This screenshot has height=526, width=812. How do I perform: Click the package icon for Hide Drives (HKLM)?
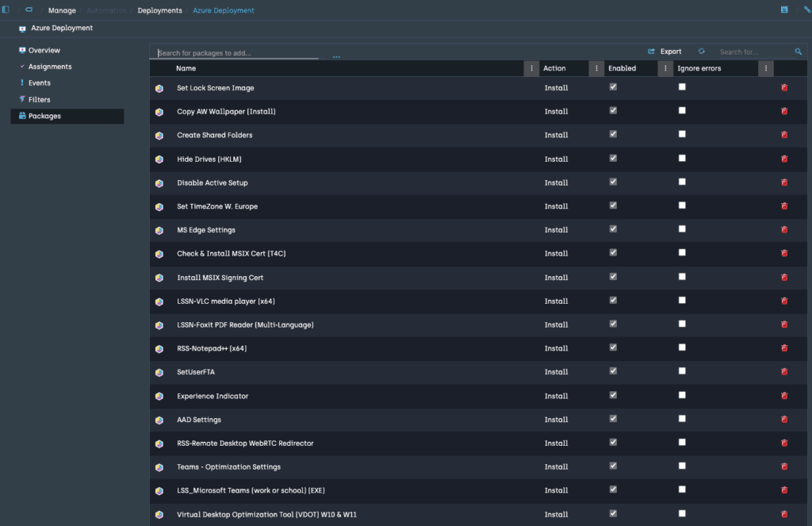tap(159, 159)
